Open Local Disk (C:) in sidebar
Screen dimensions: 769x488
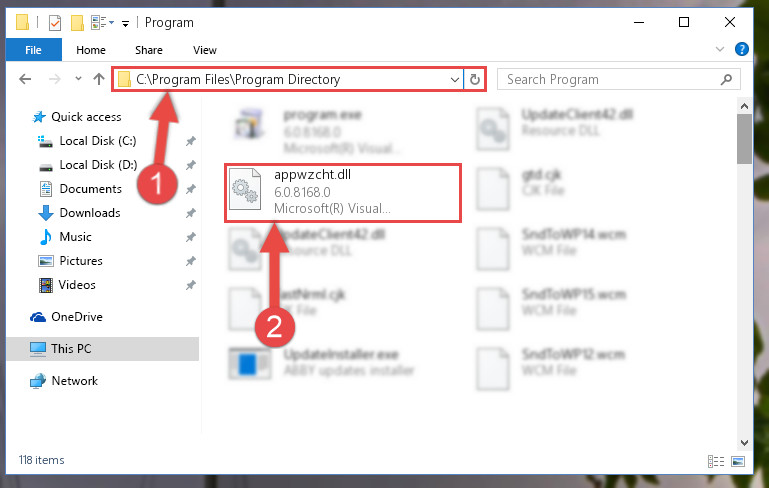point(87,141)
